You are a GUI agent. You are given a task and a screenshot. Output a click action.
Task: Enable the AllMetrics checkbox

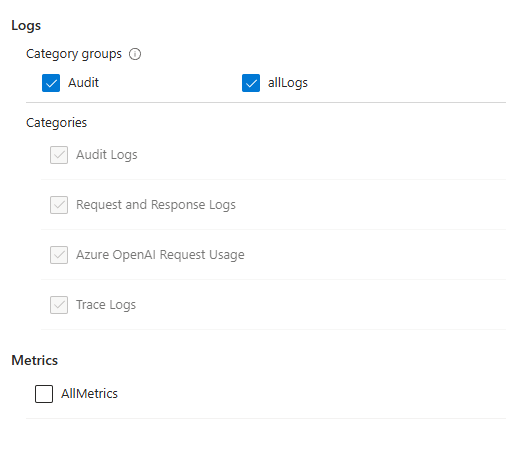[x=44, y=394]
